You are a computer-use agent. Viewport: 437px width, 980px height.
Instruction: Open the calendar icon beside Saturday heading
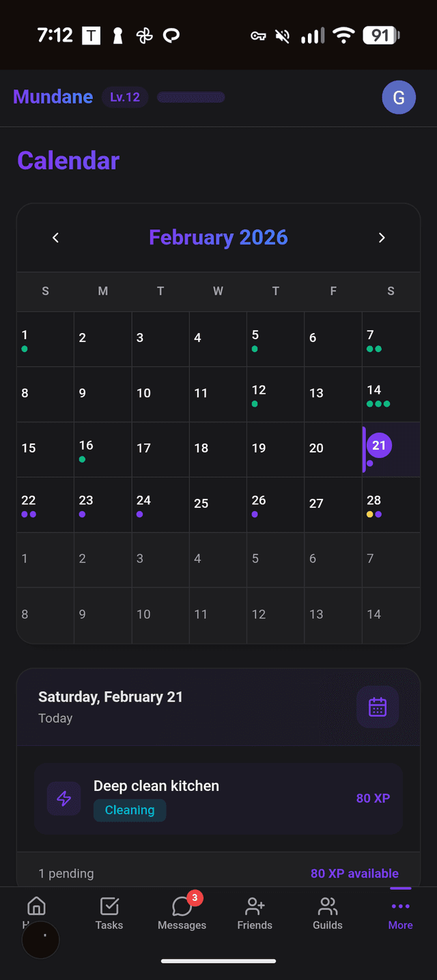pyautogui.click(x=378, y=707)
